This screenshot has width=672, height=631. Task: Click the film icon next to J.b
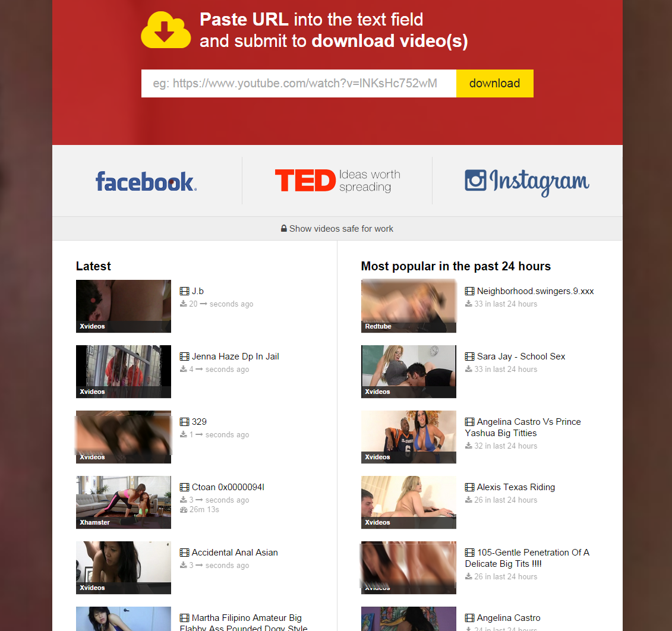tap(184, 291)
